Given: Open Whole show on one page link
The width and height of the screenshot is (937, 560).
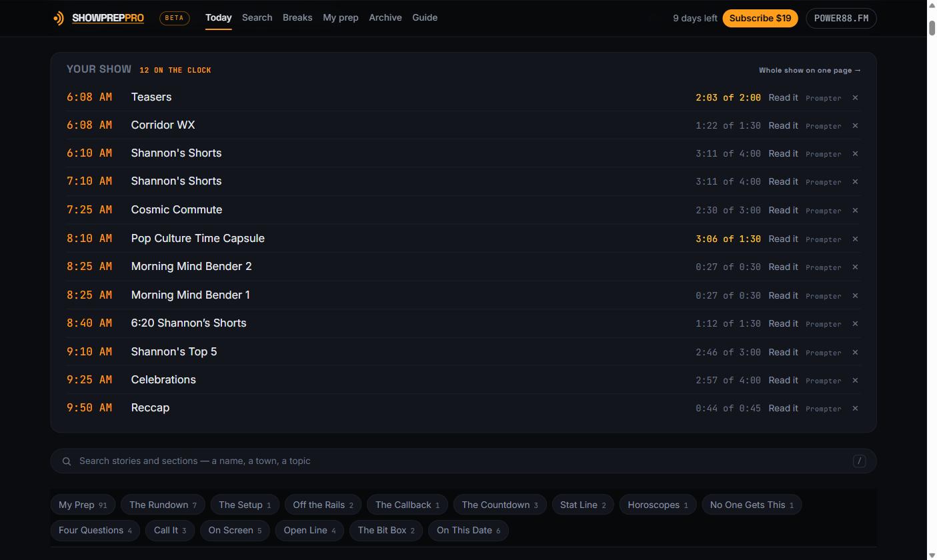Looking at the screenshot, I should (x=810, y=70).
